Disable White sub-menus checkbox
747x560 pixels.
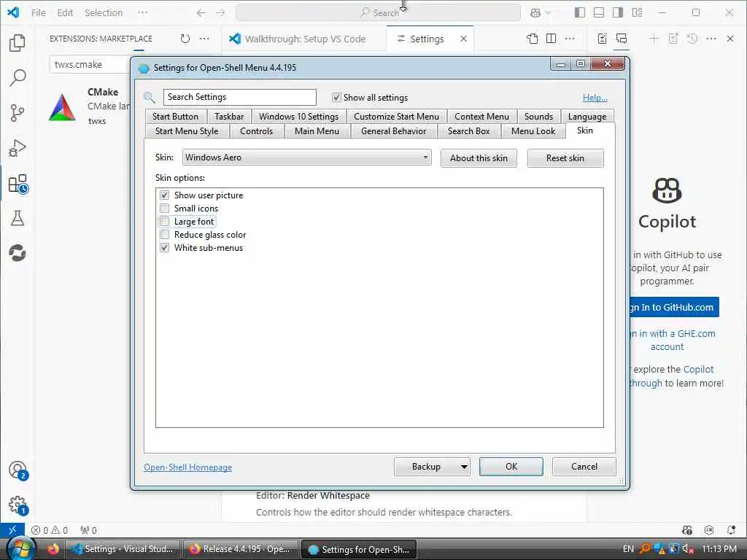(x=164, y=248)
